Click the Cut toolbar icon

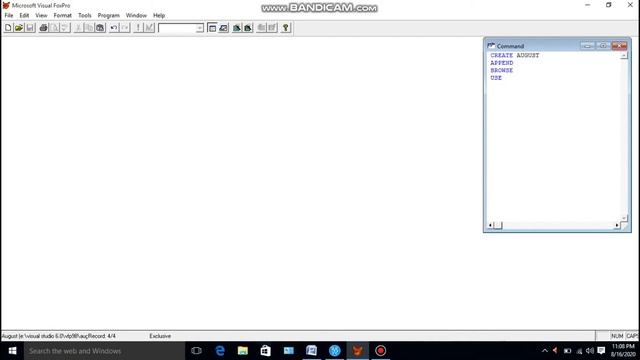[x=78, y=28]
